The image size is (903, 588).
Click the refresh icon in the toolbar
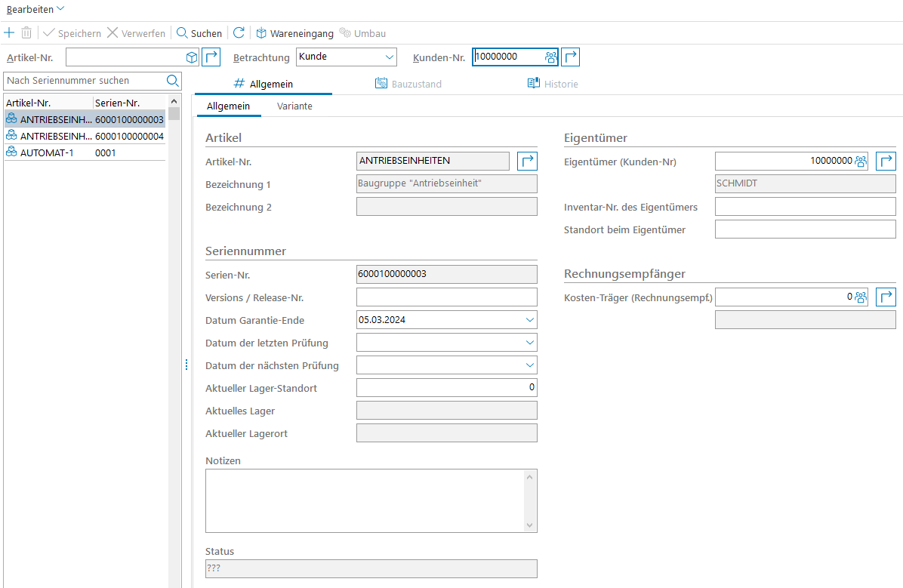[239, 33]
